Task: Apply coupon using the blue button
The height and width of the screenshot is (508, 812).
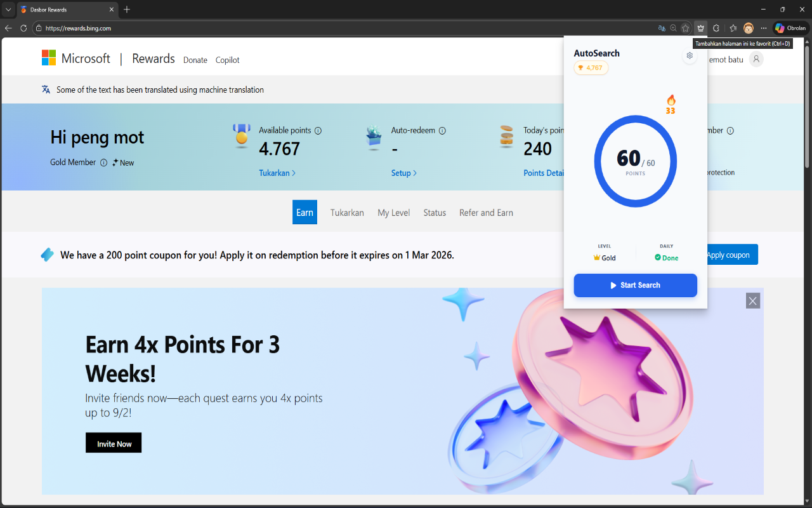Action: [732, 255]
